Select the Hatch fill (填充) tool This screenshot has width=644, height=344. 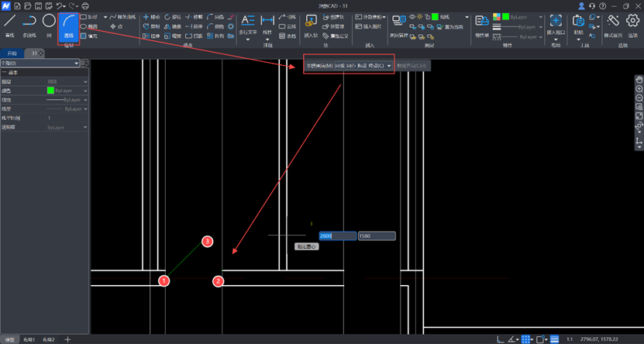(89, 36)
